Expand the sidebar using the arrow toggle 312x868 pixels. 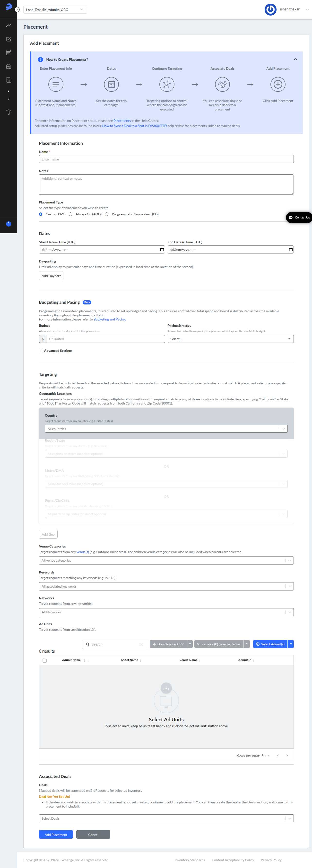tap(17, 10)
